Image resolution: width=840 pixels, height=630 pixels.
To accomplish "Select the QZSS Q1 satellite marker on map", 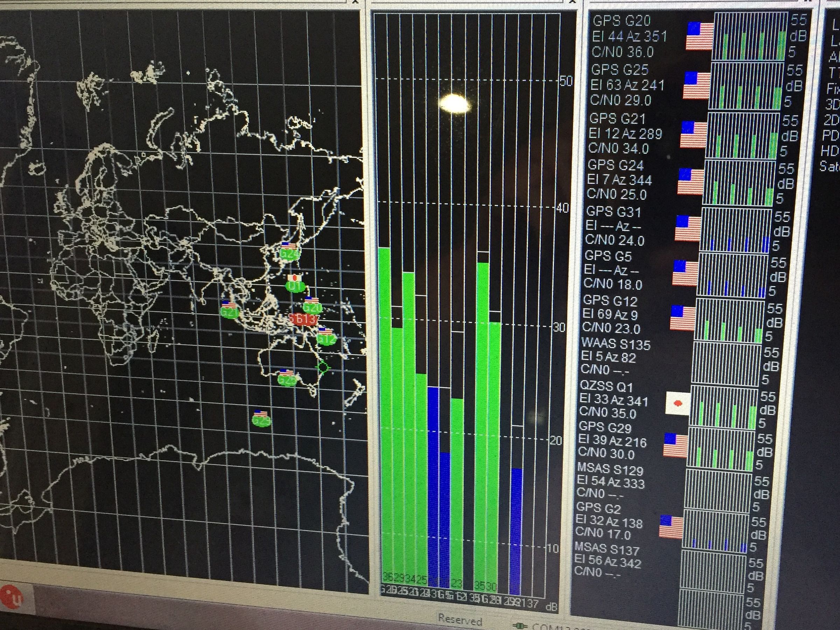I will tap(295, 286).
